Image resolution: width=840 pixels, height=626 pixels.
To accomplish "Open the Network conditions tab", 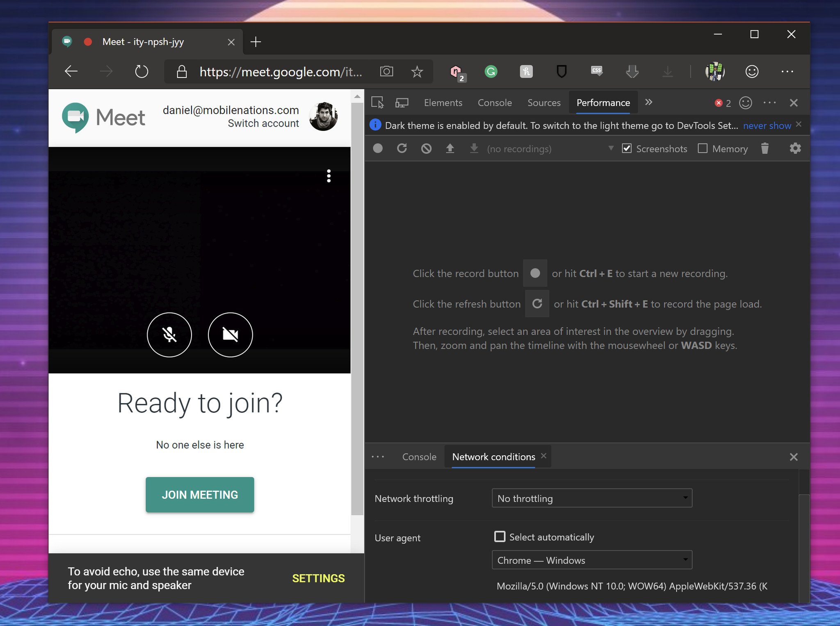I will (493, 456).
